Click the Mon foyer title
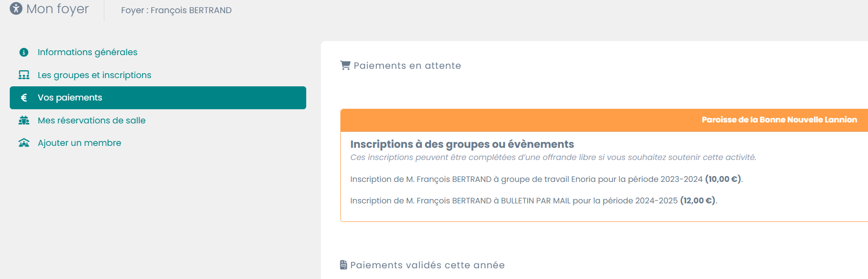 coord(58,9)
